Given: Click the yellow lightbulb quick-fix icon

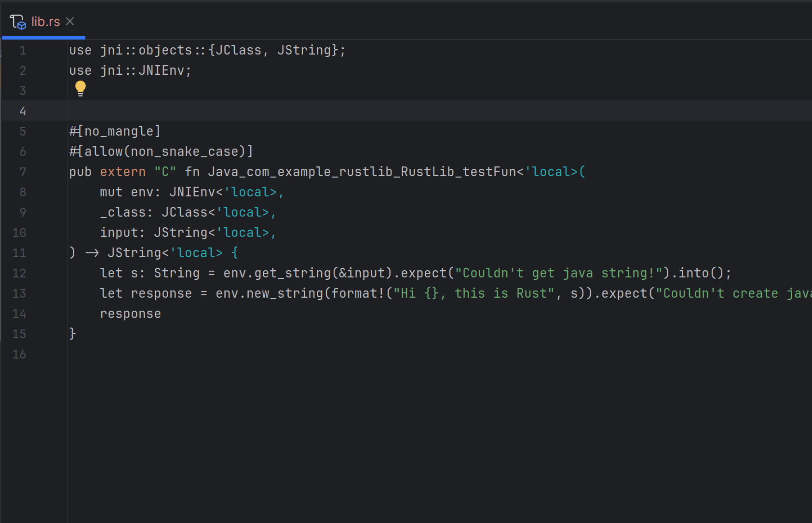Looking at the screenshot, I should click(x=81, y=88).
